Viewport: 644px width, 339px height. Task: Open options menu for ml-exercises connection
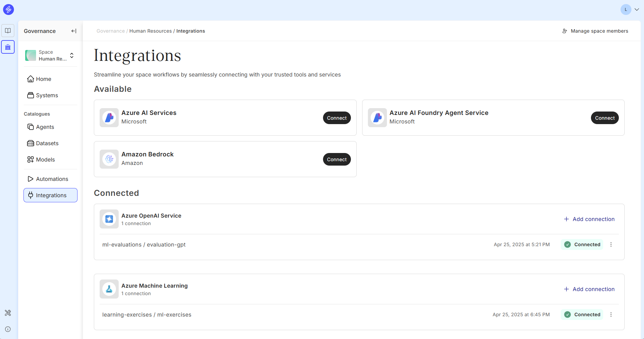tap(611, 315)
